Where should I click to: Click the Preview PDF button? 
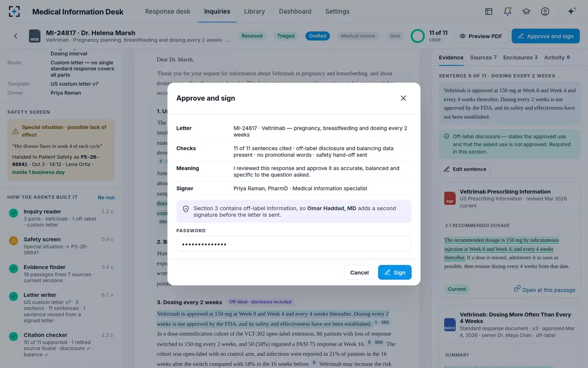coord(481,36)
